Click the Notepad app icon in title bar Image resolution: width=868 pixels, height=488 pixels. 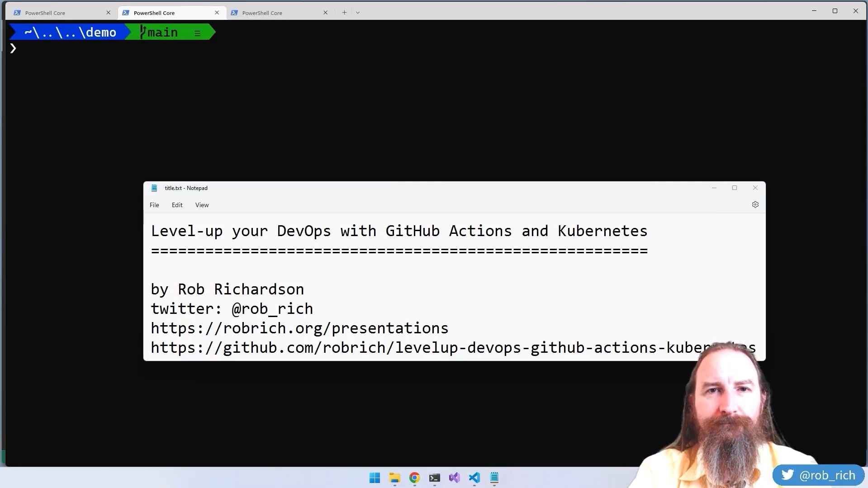pyautogui.click(x=154, y=188)
